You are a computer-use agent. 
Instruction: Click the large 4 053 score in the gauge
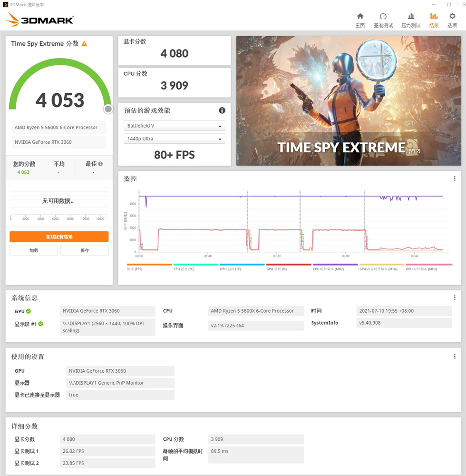click(60, 100)
